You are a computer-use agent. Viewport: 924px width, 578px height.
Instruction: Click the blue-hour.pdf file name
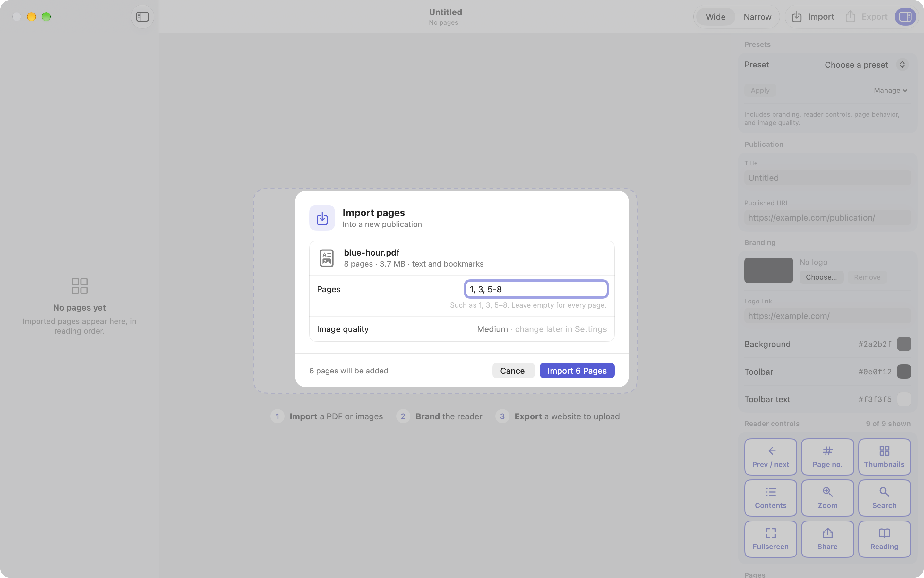pos(372,253)
